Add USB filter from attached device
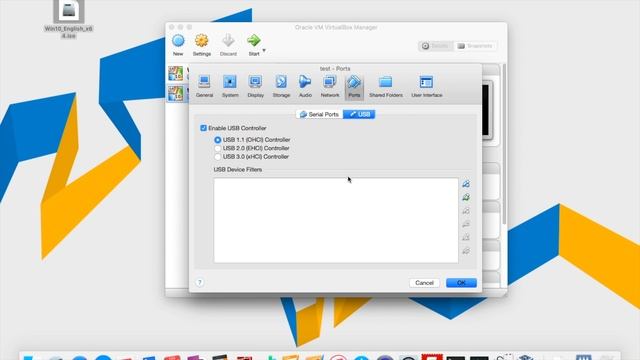 point(466,197)
